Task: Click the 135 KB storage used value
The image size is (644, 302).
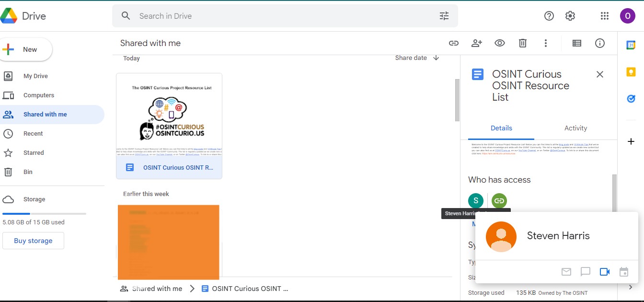Action: 526,292
